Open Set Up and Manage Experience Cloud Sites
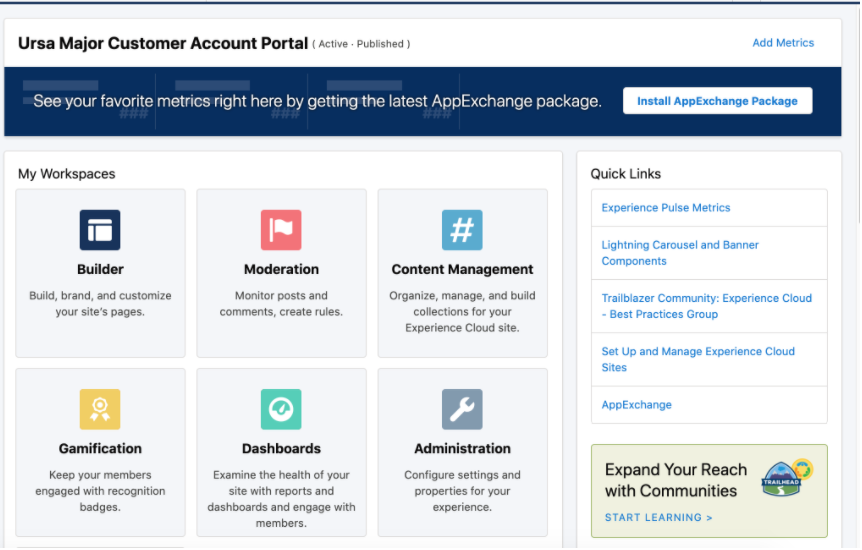 pos(698,359)
